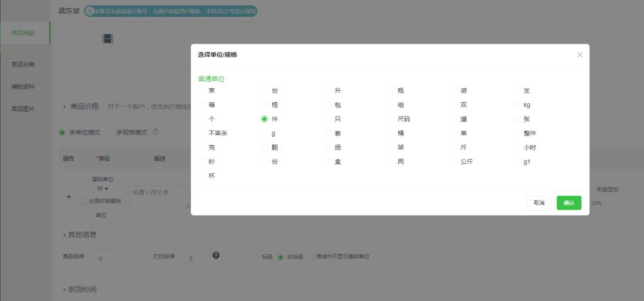The width and height of the screenshot is (644, 301).
Task: Select the 罐 unit radio button
Action: tap(453, 119)
